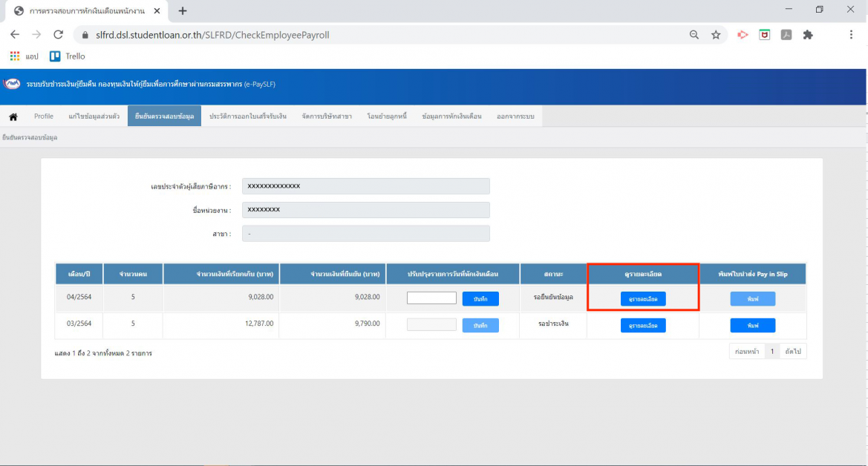Open the แก้ไขข้อมูลส่วนตัว menu item

click(94, 116)
